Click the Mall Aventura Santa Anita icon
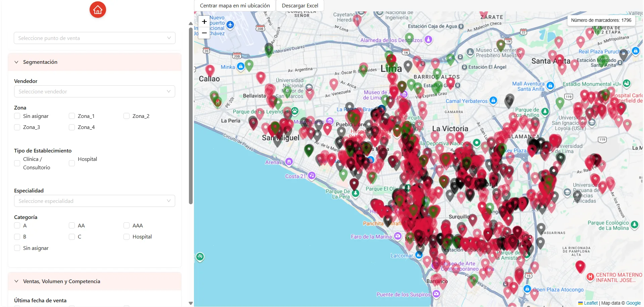The width and height of the screenshot is (644, 307). coord(550,86)
